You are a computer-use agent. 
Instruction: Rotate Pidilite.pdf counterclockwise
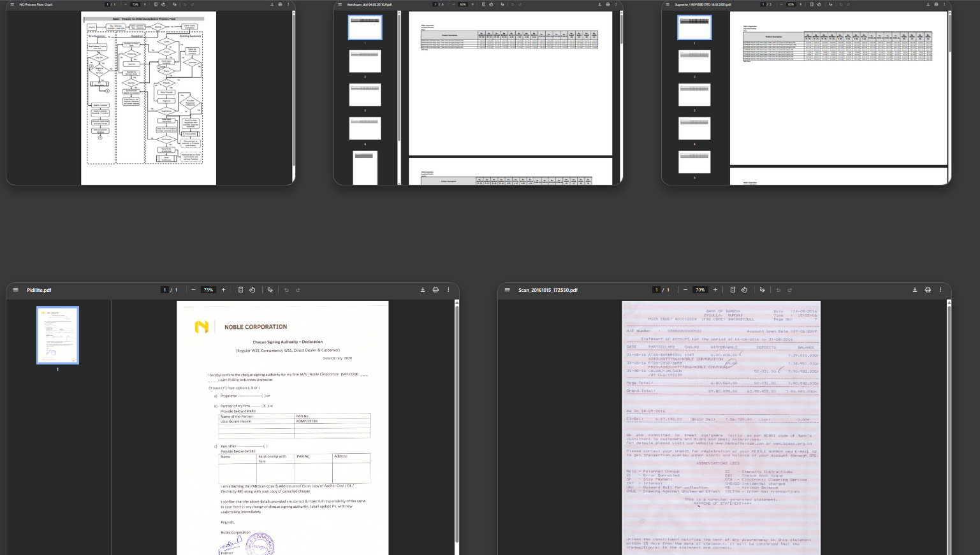pyautogui.click(x=252, y=290)
